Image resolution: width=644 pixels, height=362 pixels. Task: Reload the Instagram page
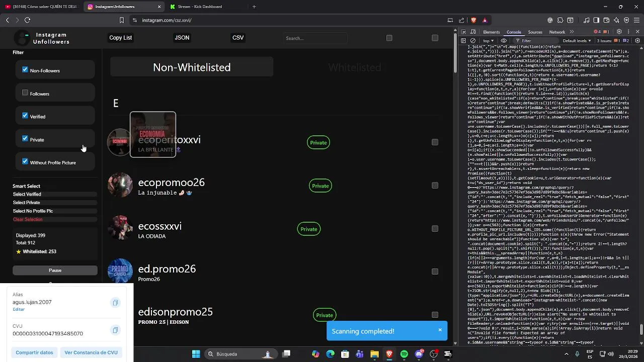pyautogui.click(x=27, y=20)
